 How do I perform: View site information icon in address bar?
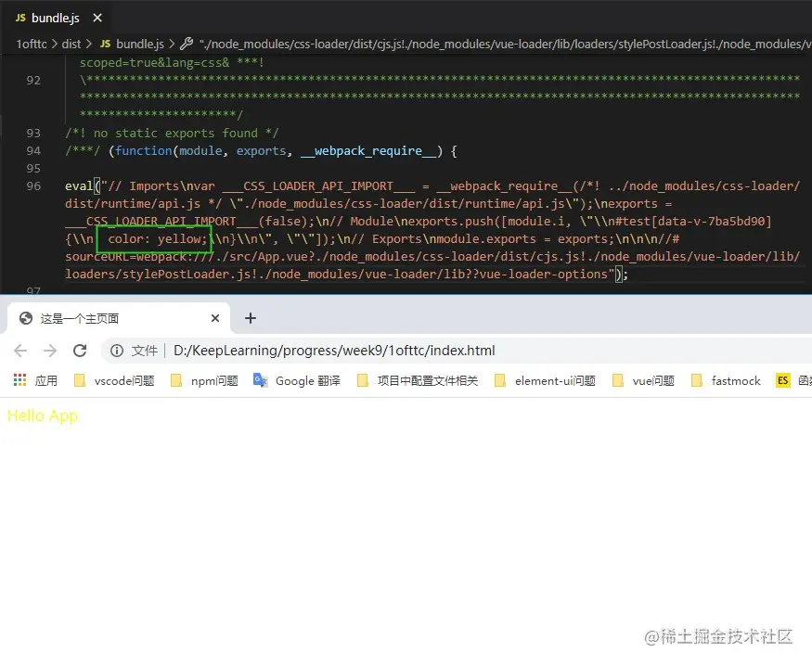click(x=117, y=351)
